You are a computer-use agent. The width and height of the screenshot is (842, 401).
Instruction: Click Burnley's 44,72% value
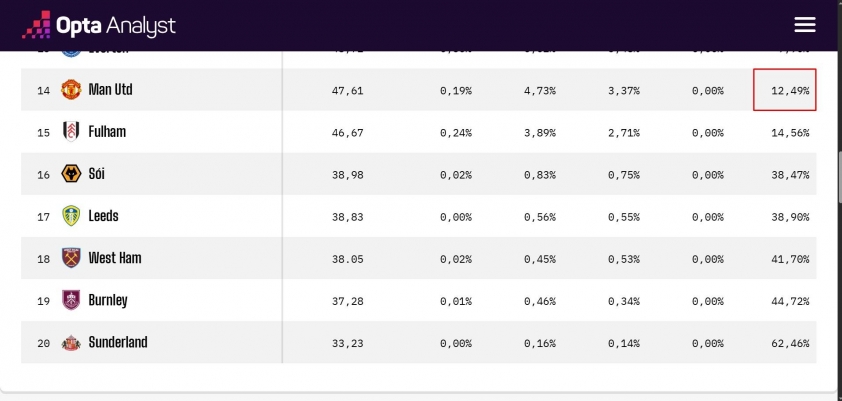[x=790, y=301]
